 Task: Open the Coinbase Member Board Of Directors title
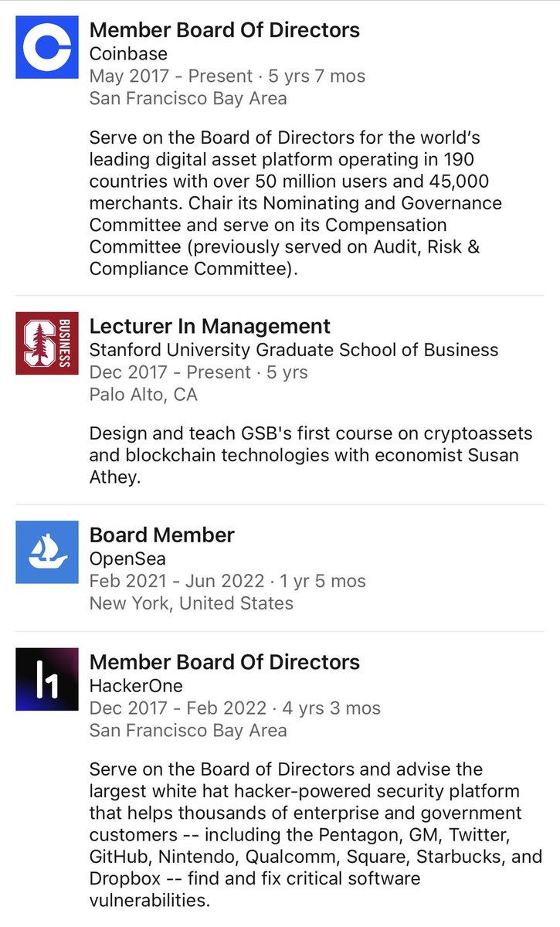tap(224, 31)
